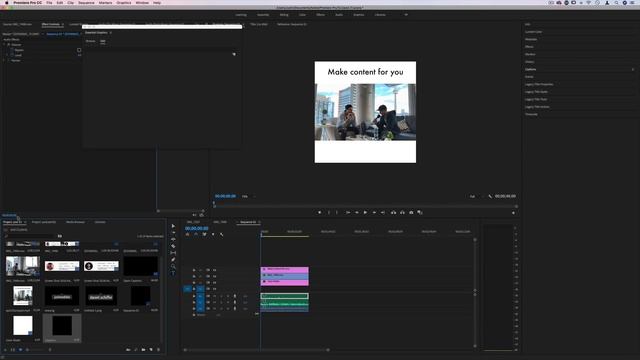Expand the Level property
This screenshot has width=640, height=360.
pyautogui.click(x=7, y=55)
